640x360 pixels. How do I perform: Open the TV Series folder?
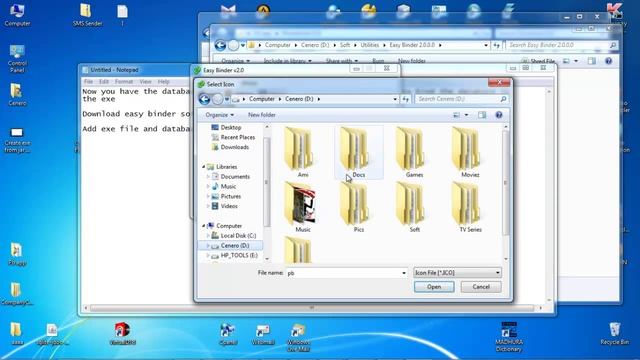click(468, 207)
